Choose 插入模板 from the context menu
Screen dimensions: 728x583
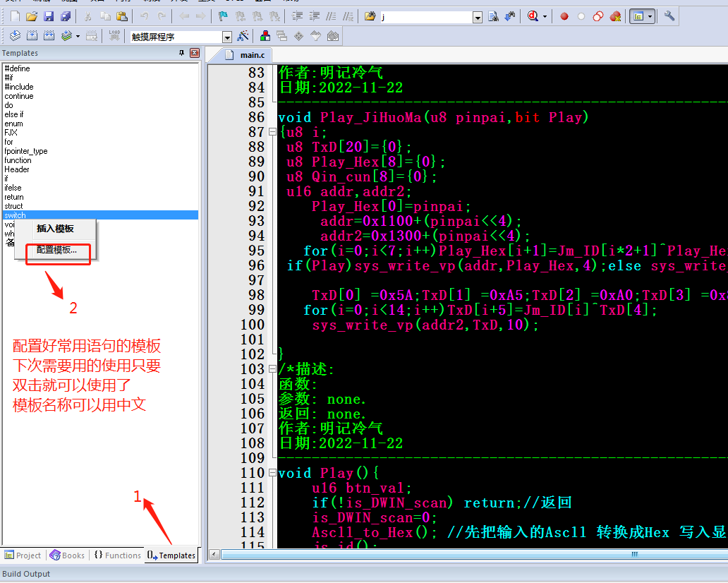tap(56, 229)
